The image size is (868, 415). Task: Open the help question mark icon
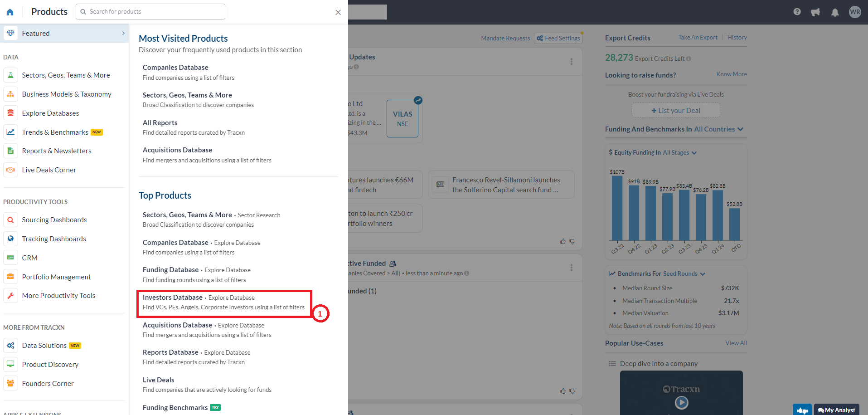point(797,12)
